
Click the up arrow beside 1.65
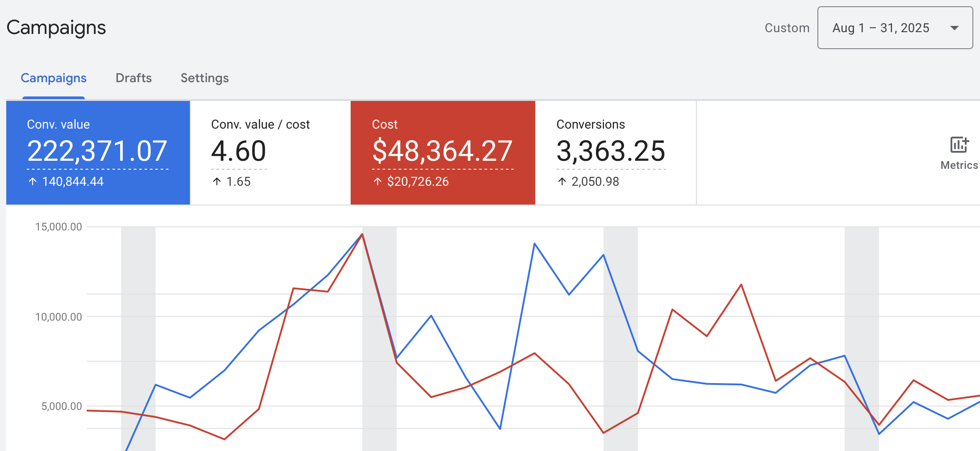click(x=217, y=181)
